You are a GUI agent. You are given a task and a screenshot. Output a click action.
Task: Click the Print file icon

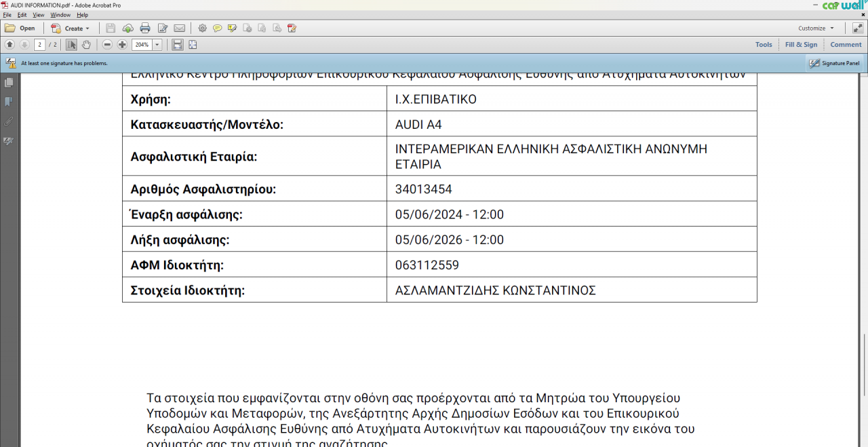[144, 28]
